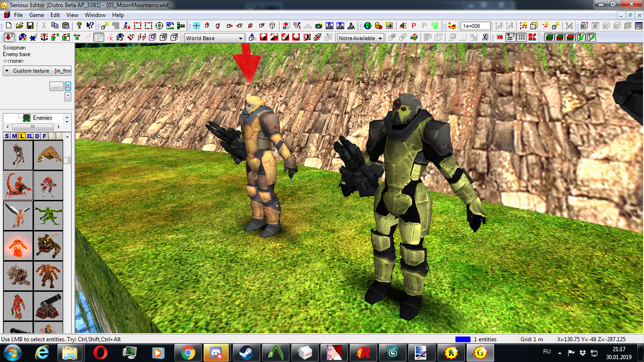Click the red speaker icon
The height and width of the screenshot is (362, 644).
point(403,25)
